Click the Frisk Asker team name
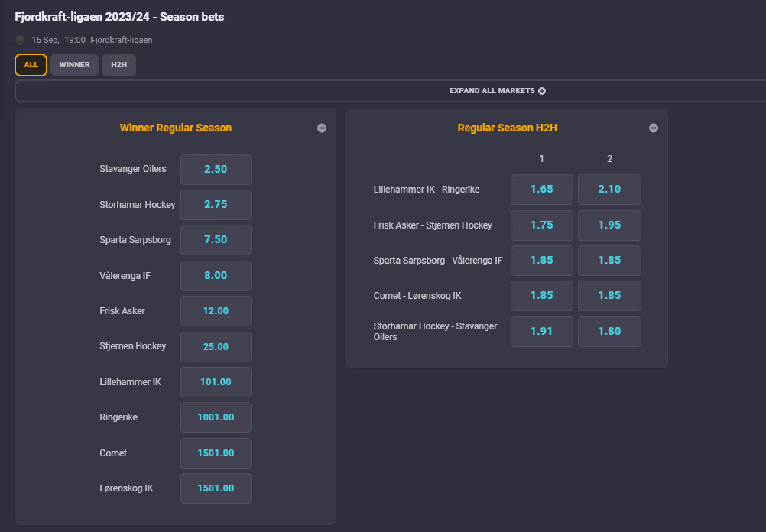The width and height of the screenshot is (766, 532). pos(122,311)
